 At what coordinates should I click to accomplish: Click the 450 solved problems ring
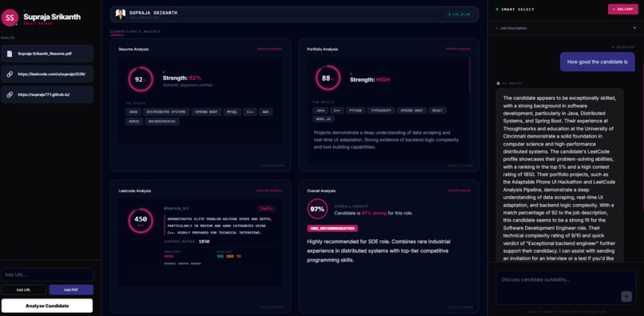(x=141, y=221)
